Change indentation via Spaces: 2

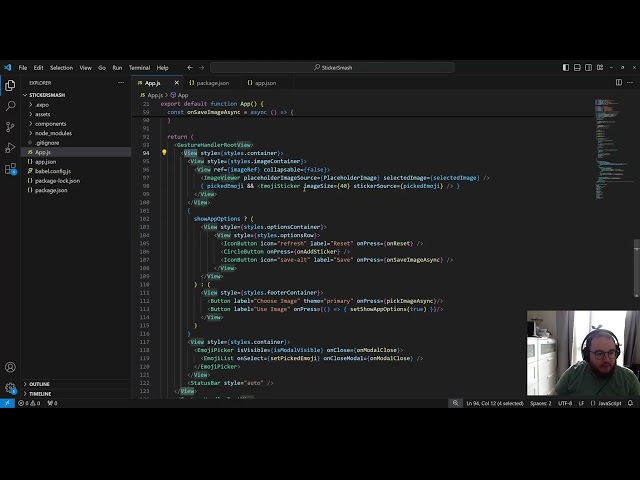(540, 403)
